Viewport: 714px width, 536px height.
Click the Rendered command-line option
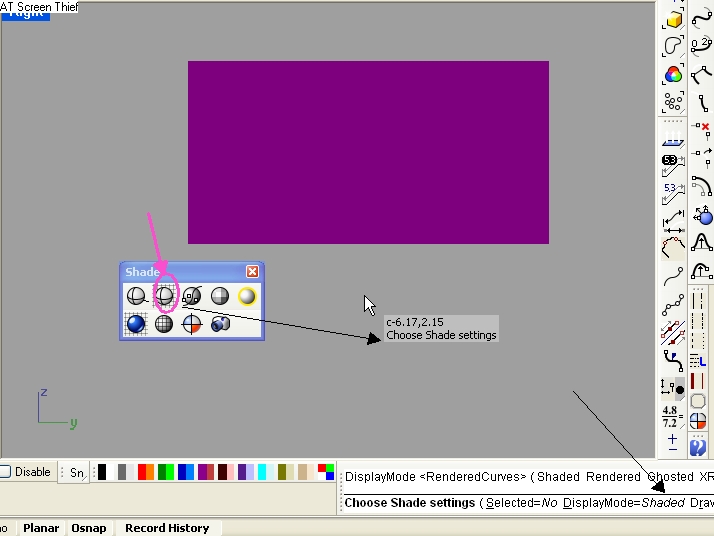(x=613, y=477)
